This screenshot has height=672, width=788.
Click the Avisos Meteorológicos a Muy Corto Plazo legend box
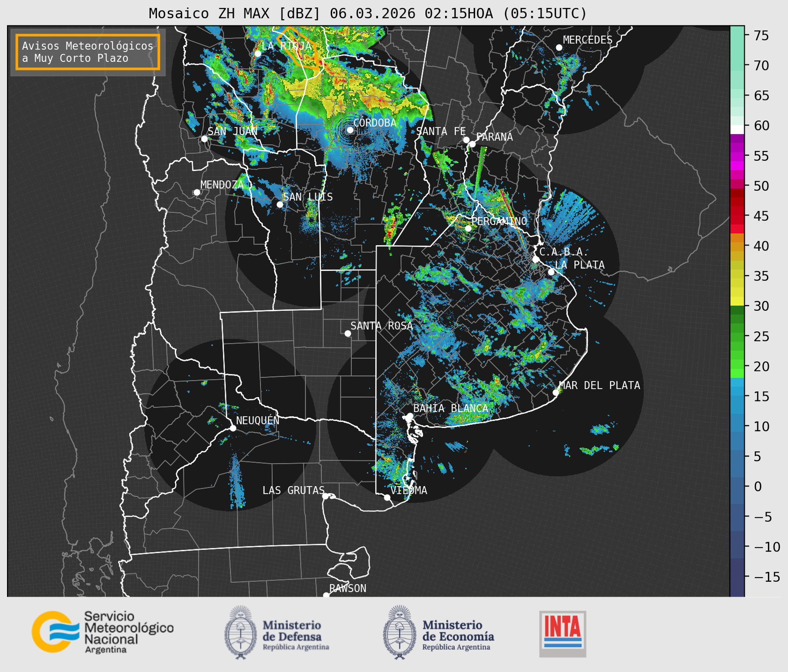[x=88, y=52]
